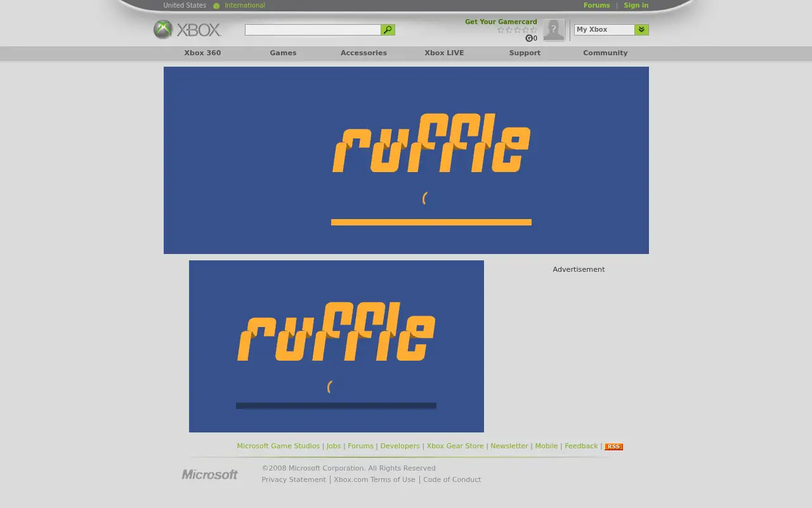The image size is (812, 508).
Task: Click the Feedback footer link
Action: [581, 446]
